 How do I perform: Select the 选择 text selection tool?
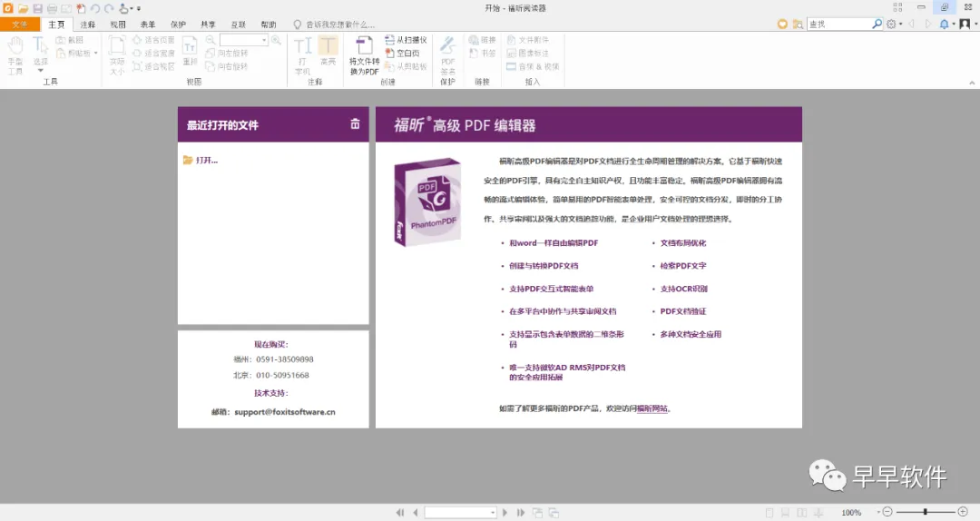click(x=41, y=52)
